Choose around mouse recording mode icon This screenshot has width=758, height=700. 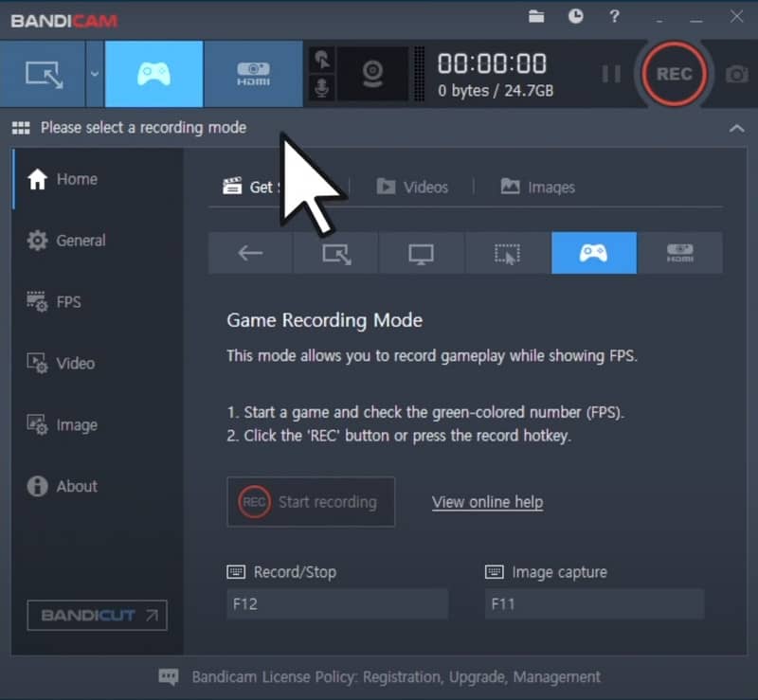click(x=507, y=253)
